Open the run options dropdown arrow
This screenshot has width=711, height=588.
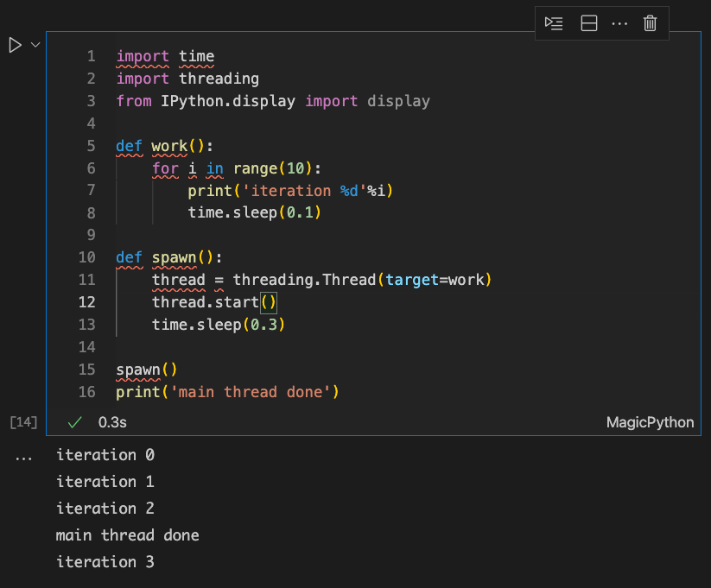(35, 45)
